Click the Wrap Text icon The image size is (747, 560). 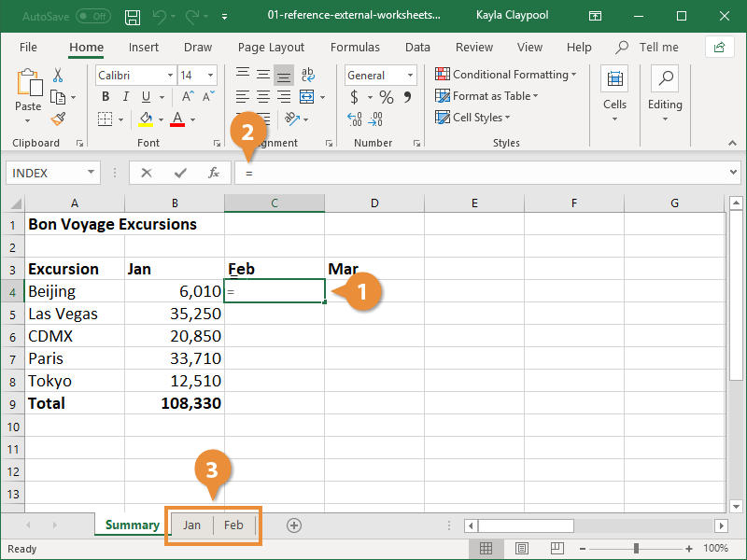[308, 75]
